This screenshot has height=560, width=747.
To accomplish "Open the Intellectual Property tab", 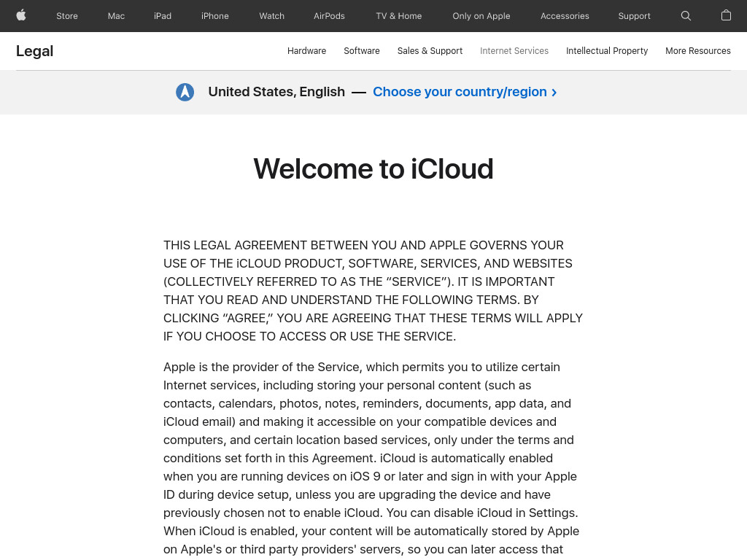I will pyautogui.click(x=606, y=51).
